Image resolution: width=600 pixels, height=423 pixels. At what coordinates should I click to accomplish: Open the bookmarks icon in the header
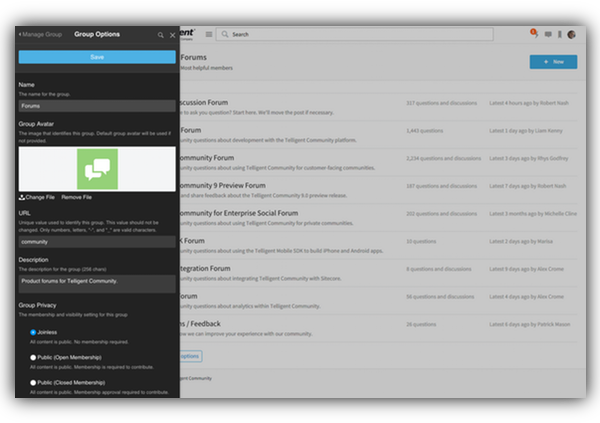(560, 34)
